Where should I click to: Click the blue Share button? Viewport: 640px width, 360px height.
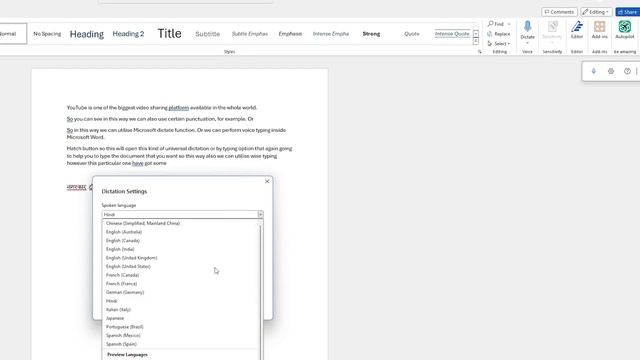(628, 12)
